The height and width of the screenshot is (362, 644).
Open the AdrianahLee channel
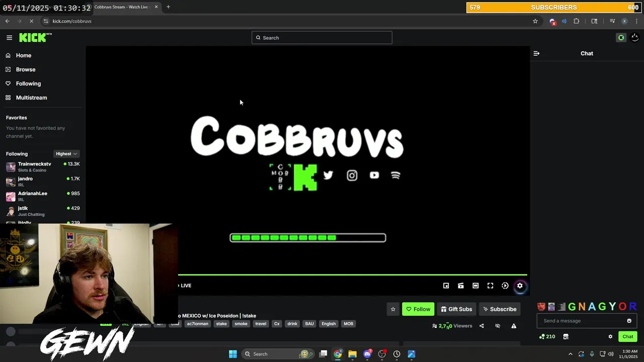coord(43,196)
